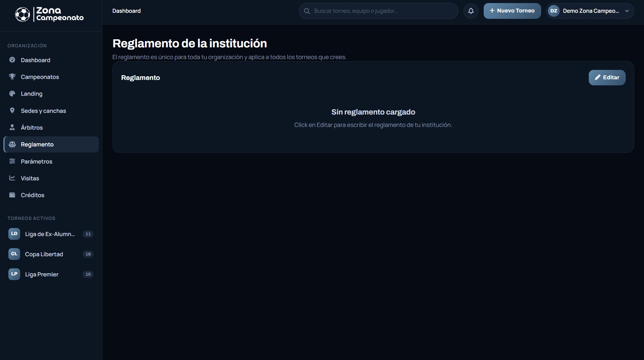Click the Créditos wallet icon
The height and width of the screenshot is (360, 644).
click(12, 195)
